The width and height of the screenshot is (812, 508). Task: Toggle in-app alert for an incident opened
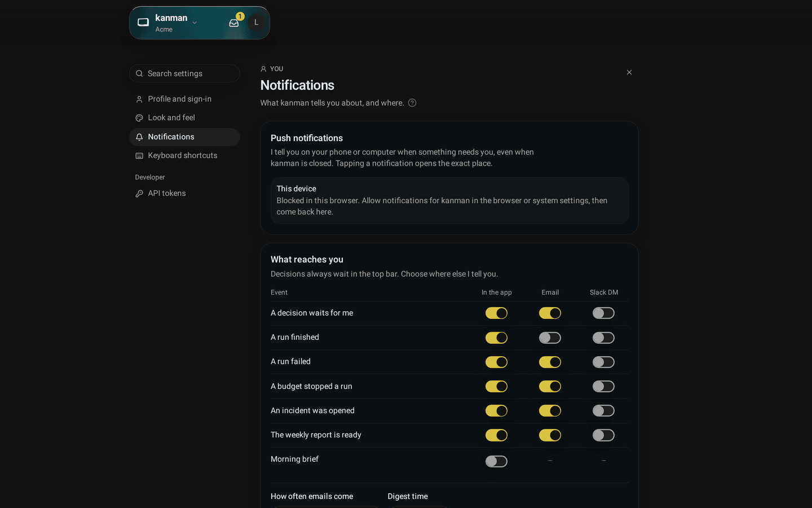coord(496,411)
